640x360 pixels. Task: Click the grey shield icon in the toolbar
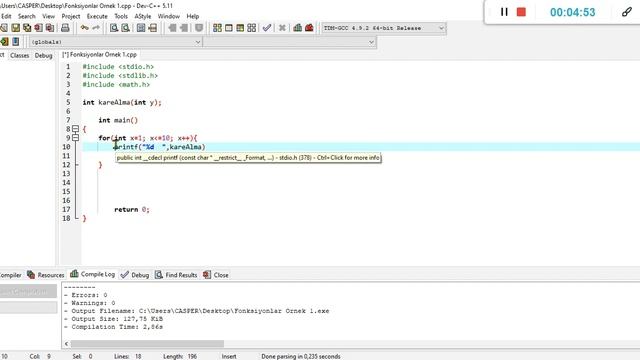pyautogui.click(x=199, y=28)
